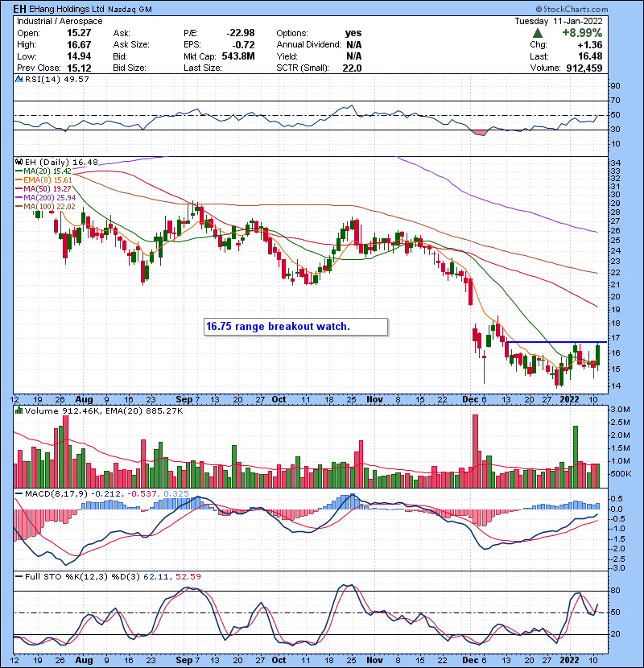This screenshot has height=668, width=644.
Task: Click the Nasdaq GM exchange label
Action: [x=130, y=10]
